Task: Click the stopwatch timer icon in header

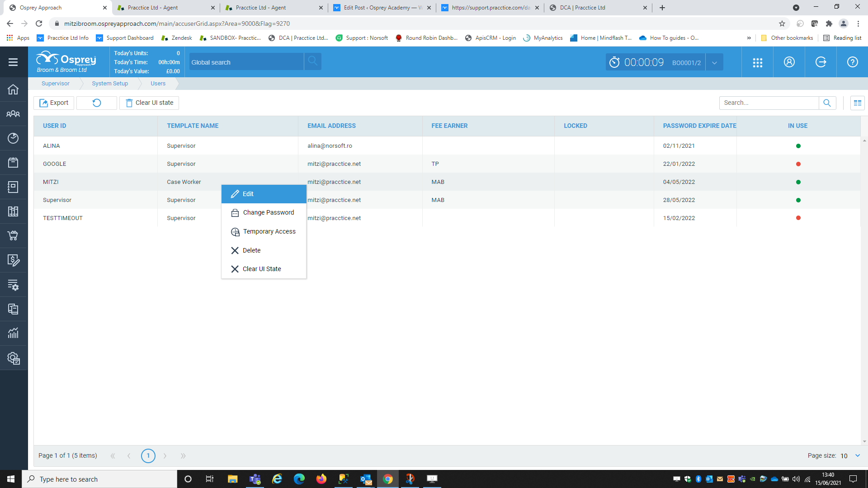Action: 615,62
